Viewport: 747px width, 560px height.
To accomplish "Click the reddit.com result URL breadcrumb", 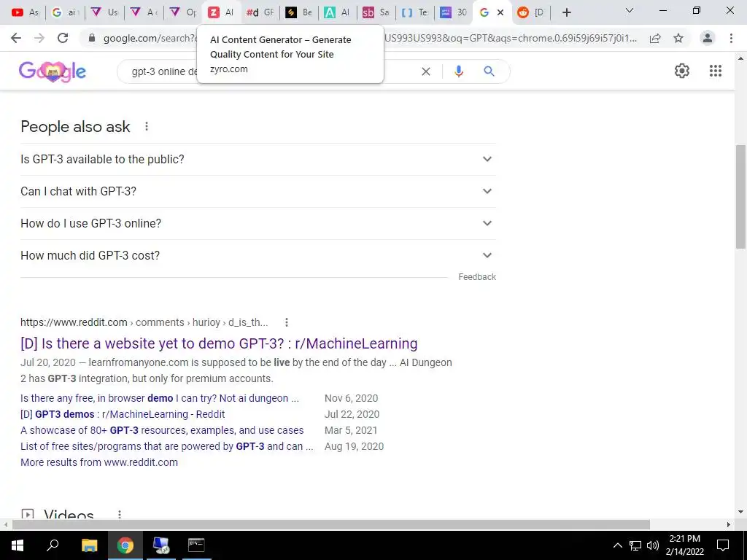I will pyautogui.click(x=144, y=322).
